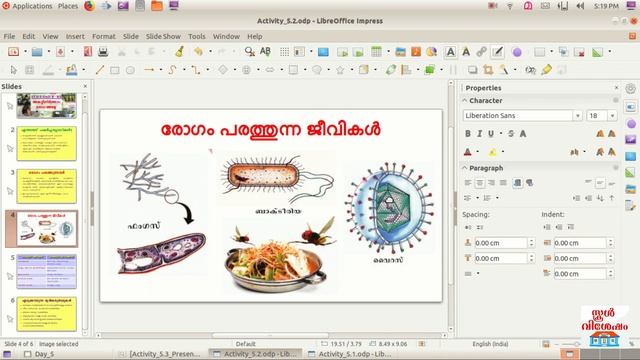Open the Window menu
Viewport: 640px width, 360px height.
click(x=226, y=36)
